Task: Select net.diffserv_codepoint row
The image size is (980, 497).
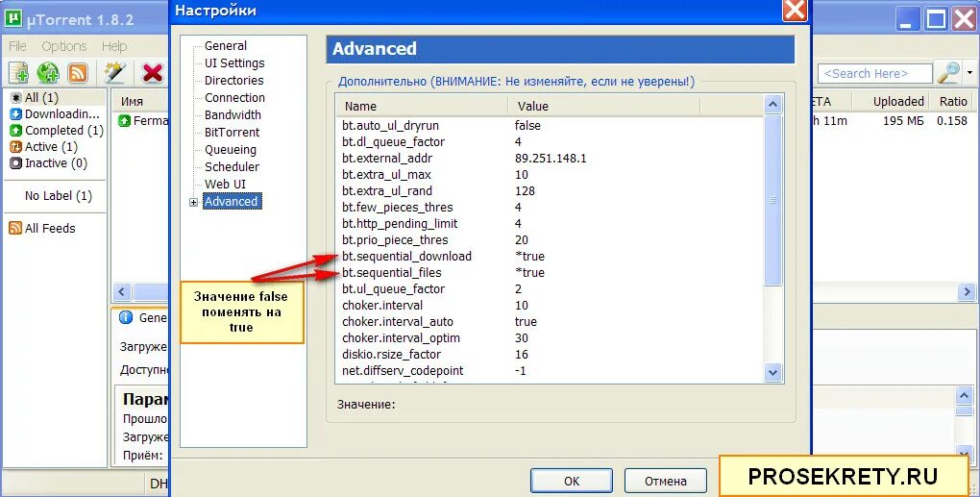Action: [550, 371]
